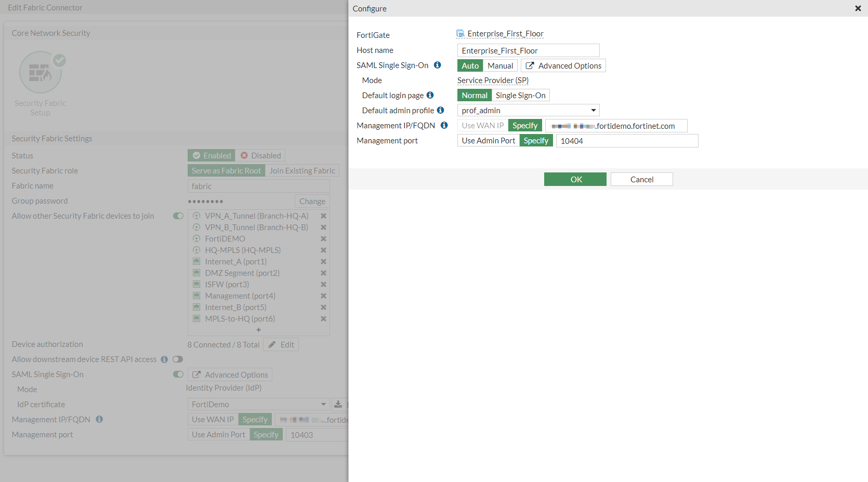The image size is (868, 482).
Task: Remove HQ-MPLS (HQ-MPLS) from the list
Action: click(x=323, y=250)
